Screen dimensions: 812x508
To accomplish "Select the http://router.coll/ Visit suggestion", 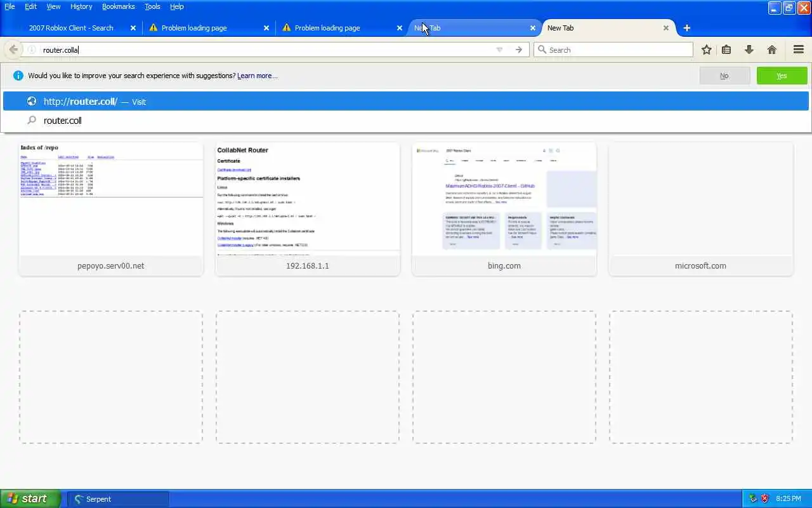I will pos(406,102).
